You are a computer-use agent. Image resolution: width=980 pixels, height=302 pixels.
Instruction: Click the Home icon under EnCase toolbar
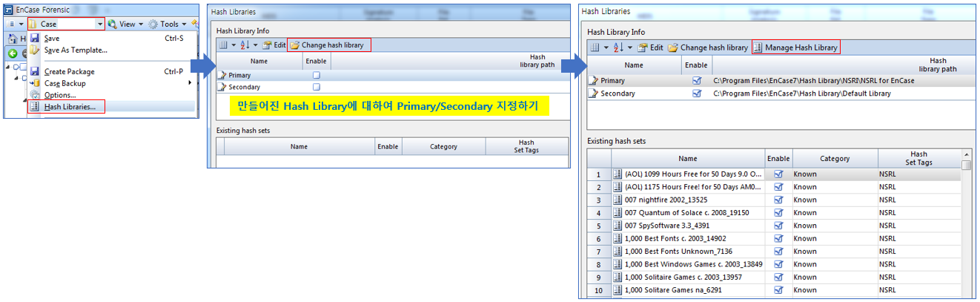pyautogui.click(x=13, y=39)
